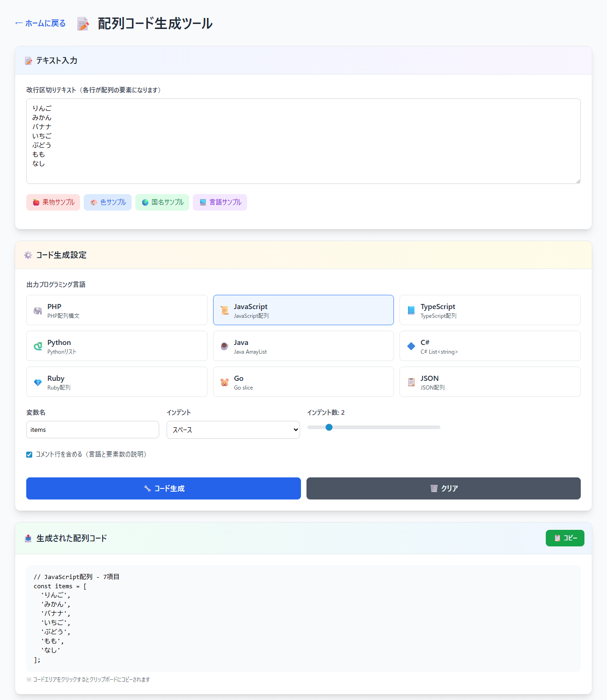The width and height of the screenshot is (607, 700).
Task: Click the PHP elephant icon
Action: (38, 310)
